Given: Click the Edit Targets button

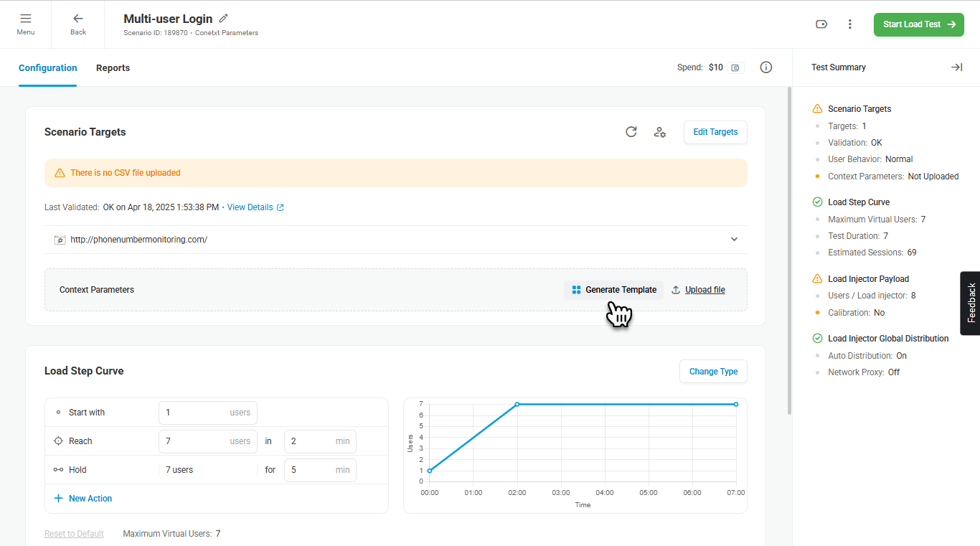Looking at the screenshot, I should click(x=715, y=132).
